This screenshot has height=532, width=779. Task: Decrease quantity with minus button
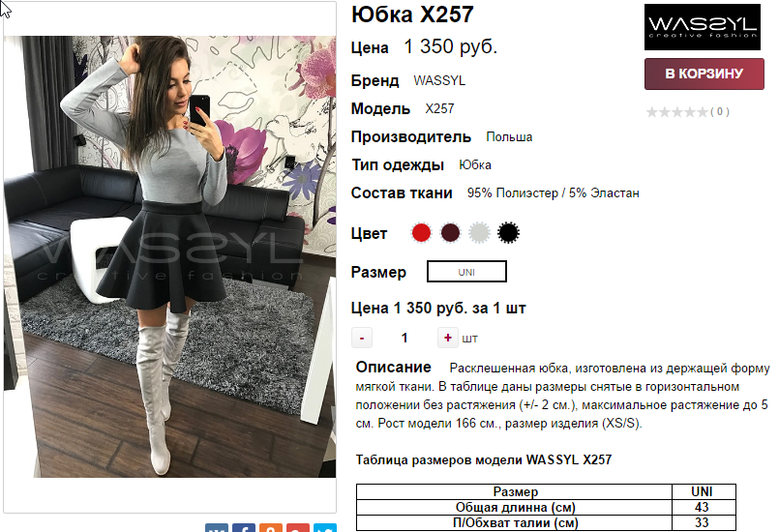point(362,338)
